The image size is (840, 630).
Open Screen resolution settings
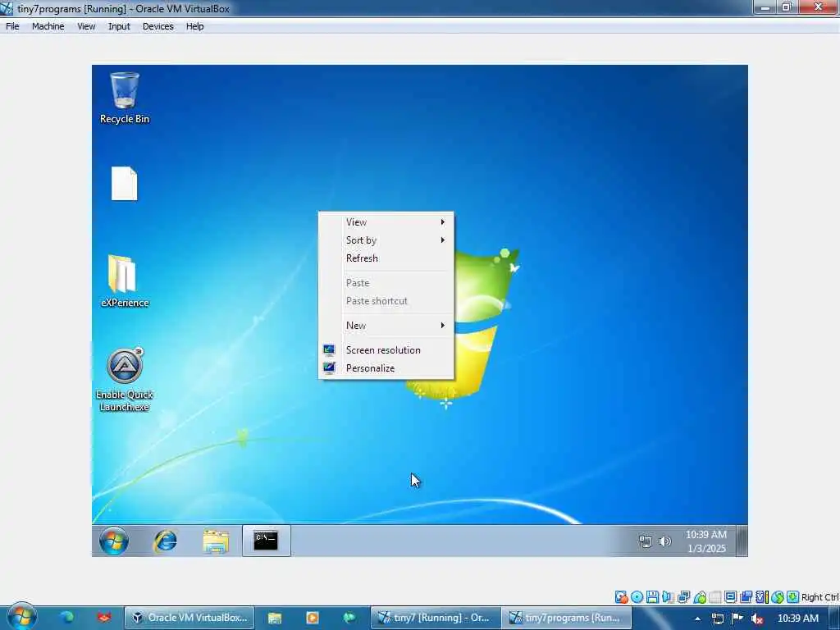click(386, 349)
